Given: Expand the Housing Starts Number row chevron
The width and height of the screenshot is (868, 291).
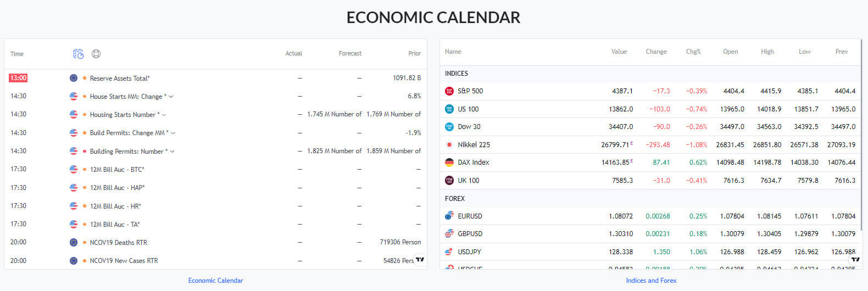Looking at the screenshot, I should click(x=164, y=115).
